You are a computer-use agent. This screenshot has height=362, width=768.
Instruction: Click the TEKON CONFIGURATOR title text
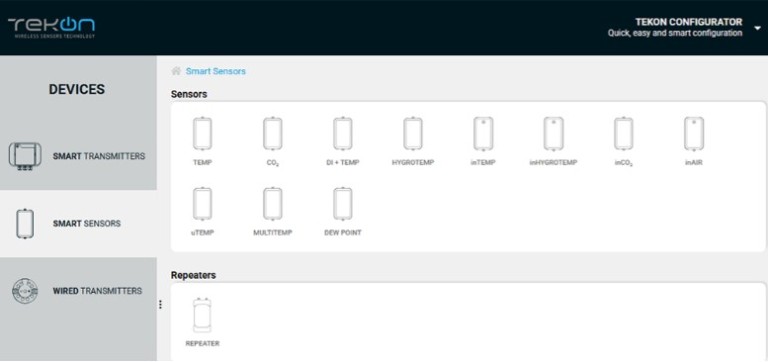click(689, 22)
